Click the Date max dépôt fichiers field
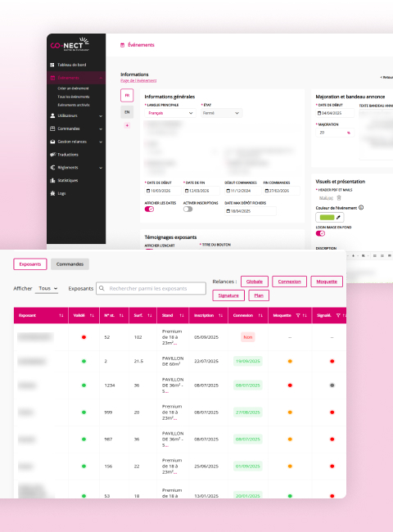Viewport: 393px width, 532px height. click(251, 211)
